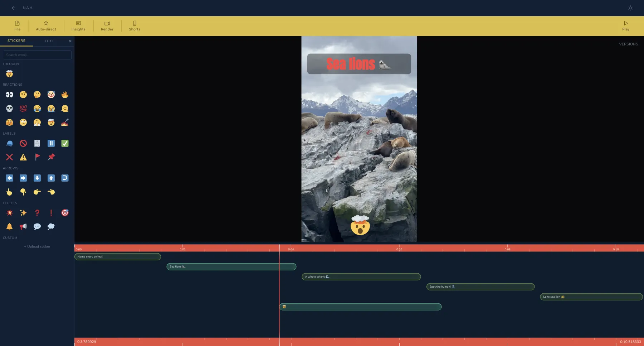Add the blue cap label sticker
The width and height of the screenshot is (644, 346).
point(9,143)
